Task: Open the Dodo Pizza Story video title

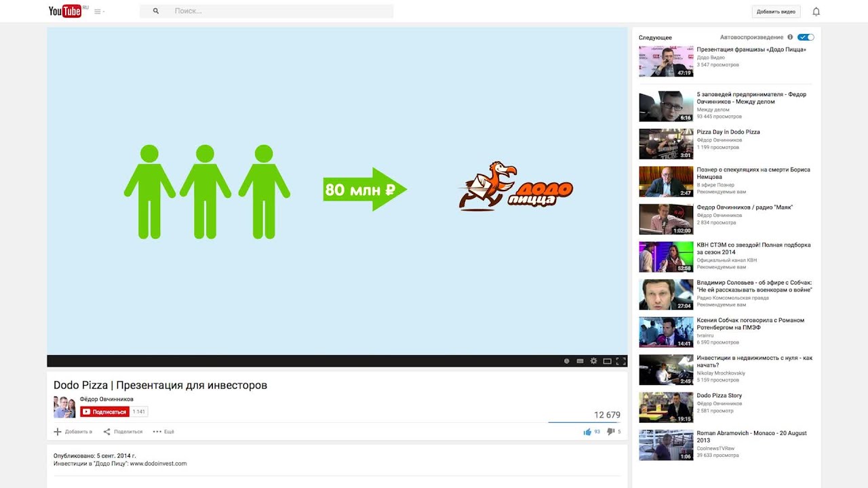Action: tap(719, 396)
